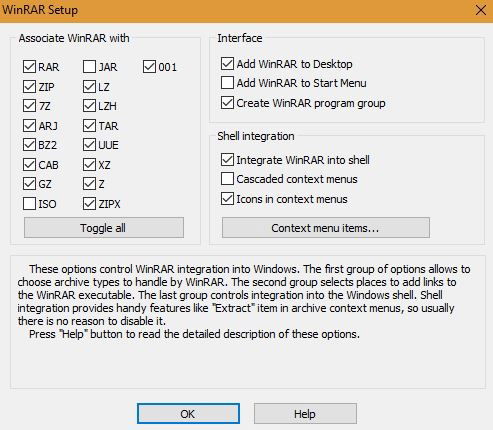Click the Toggle all button
493x430 pixels.
[x=104, y=228]
